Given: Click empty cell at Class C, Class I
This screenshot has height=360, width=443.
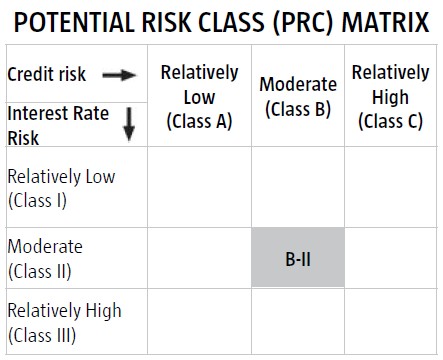Looking at the screenshot, I should coord(391,187).
